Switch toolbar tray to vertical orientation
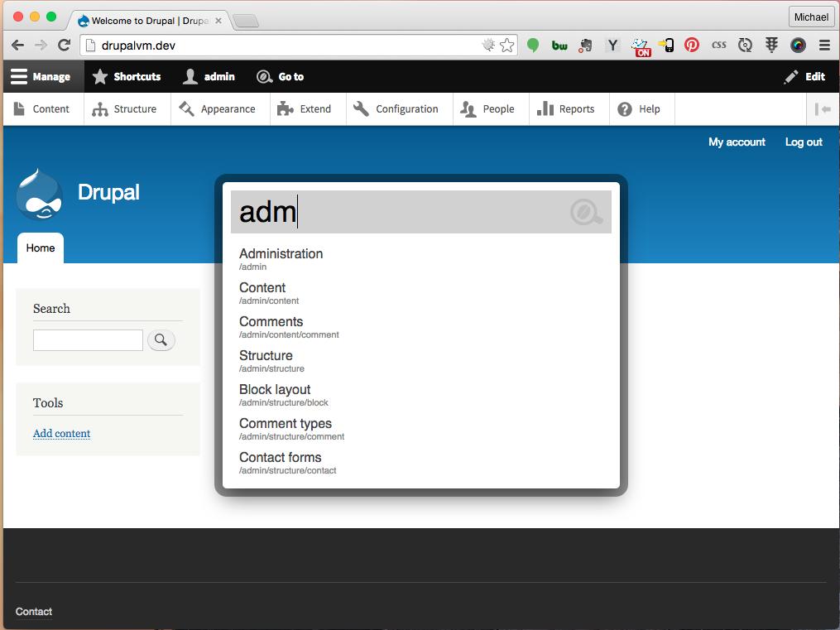 coord(823,109)
